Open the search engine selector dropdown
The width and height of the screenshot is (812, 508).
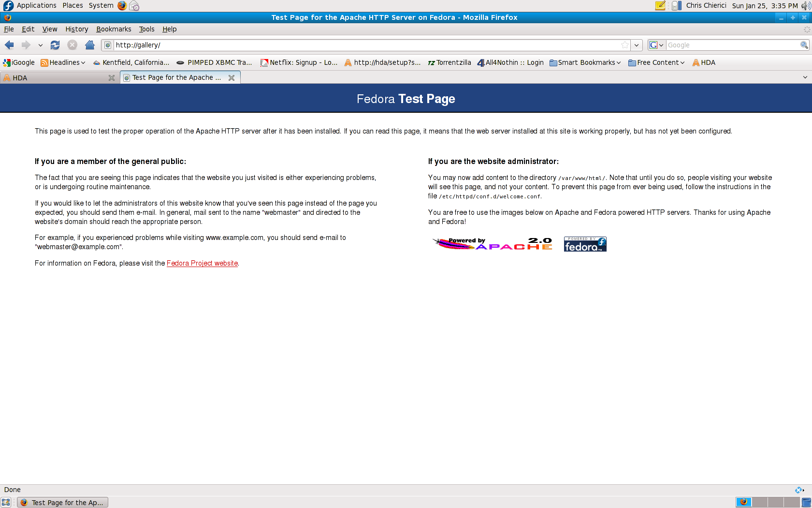coord(657,45)
